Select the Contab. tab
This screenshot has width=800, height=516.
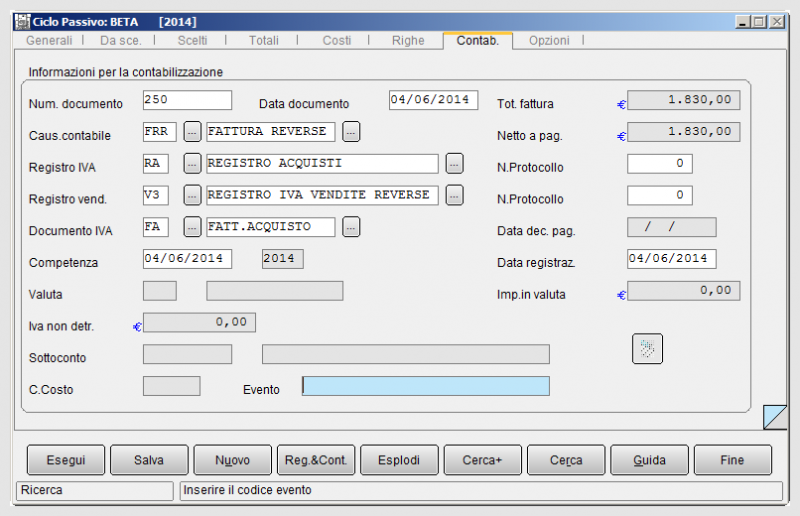click(478, 40)
